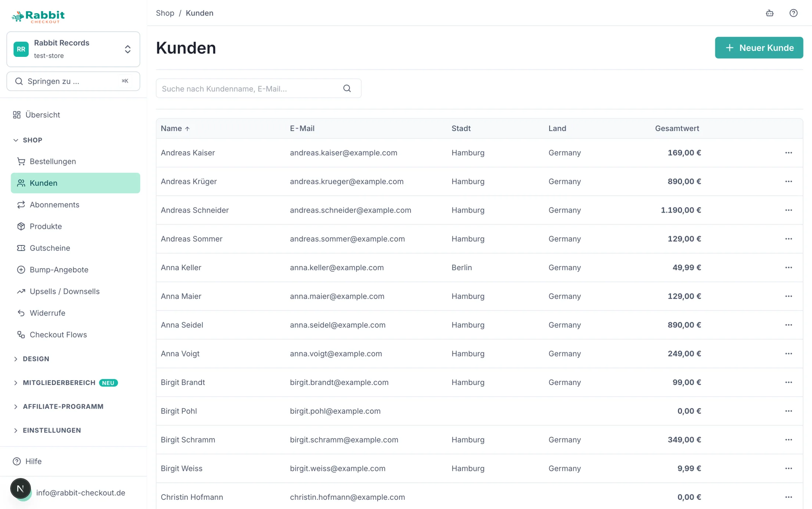Viewport: 812px width, 509px height.
Task: Click the Neuer Kunde button
Action: coord(759,48)
